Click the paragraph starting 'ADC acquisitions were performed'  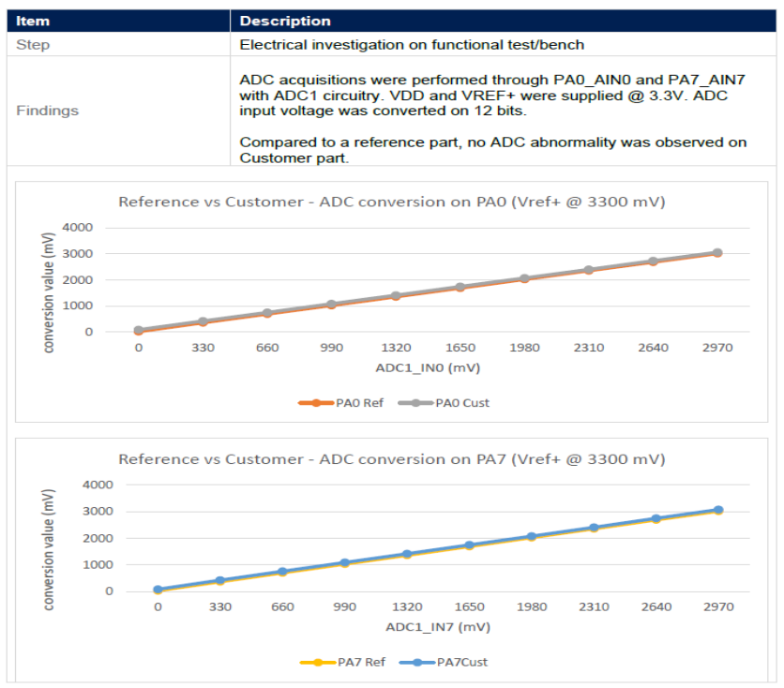492,95
